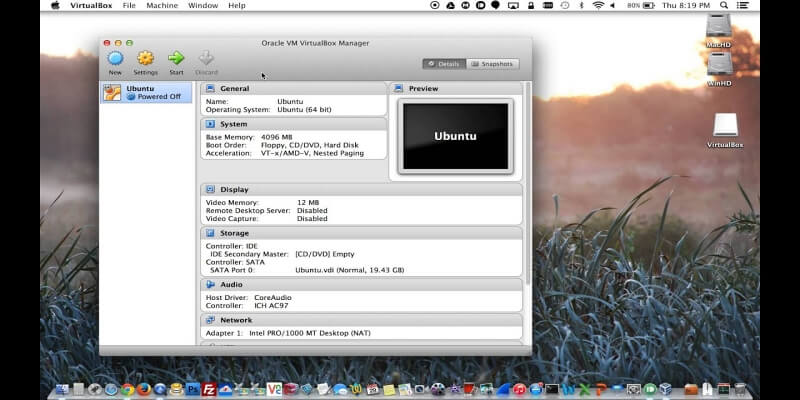Click 'VT-x/AMD-V, Nested Paging' text
This screenshot has width=800, height=400.
point(312,153)
